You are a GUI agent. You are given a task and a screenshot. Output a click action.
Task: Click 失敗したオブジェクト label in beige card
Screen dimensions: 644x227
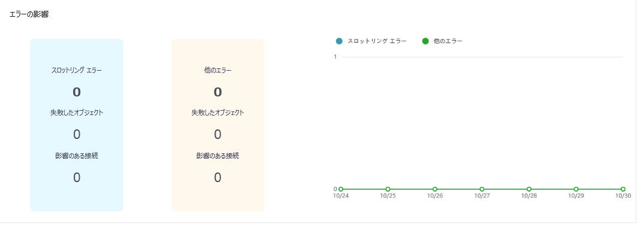point(217,113)
